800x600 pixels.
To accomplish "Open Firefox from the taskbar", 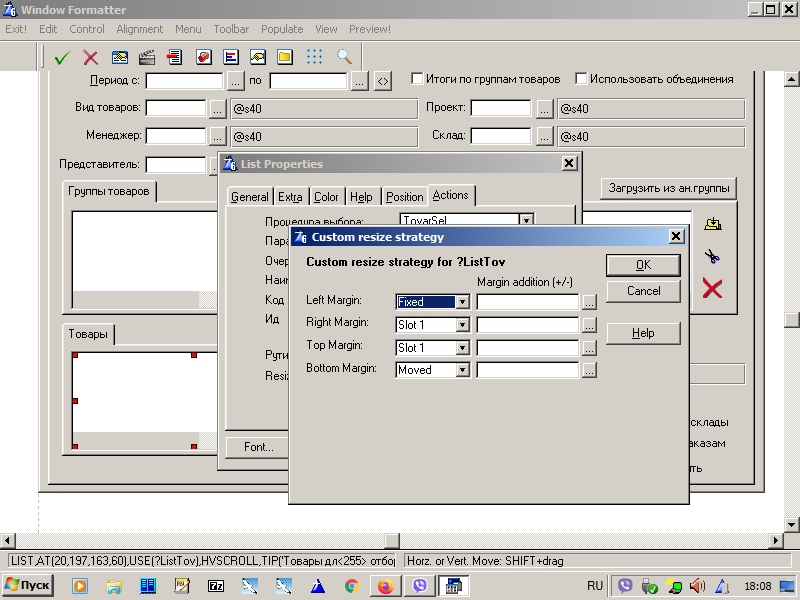I will coord(385,586).
